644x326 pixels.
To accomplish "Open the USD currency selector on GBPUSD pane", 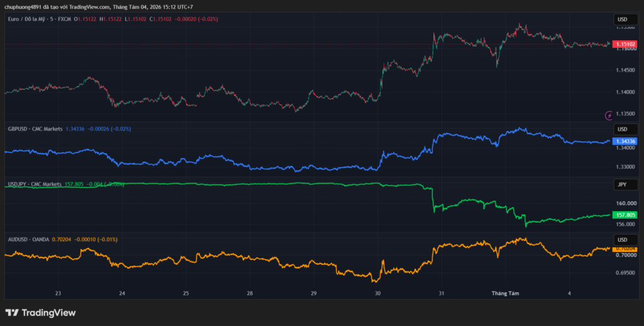I will coord(626,129).
